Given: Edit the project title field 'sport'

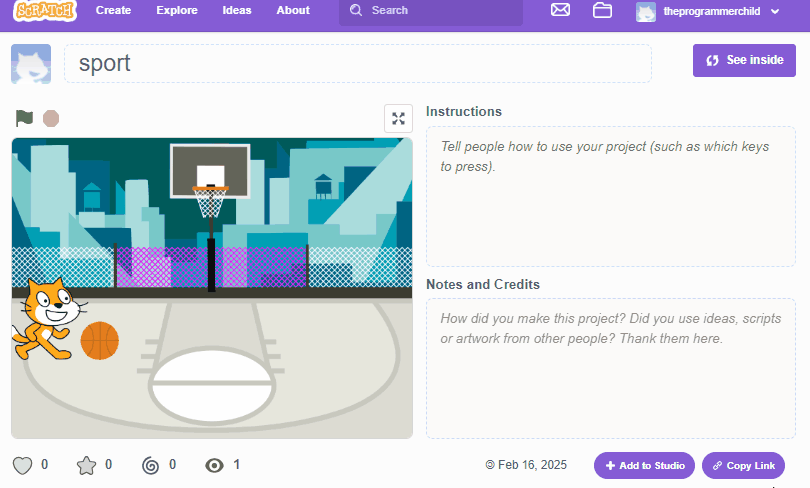Looking at the screenshot, I should coord(357,64).
